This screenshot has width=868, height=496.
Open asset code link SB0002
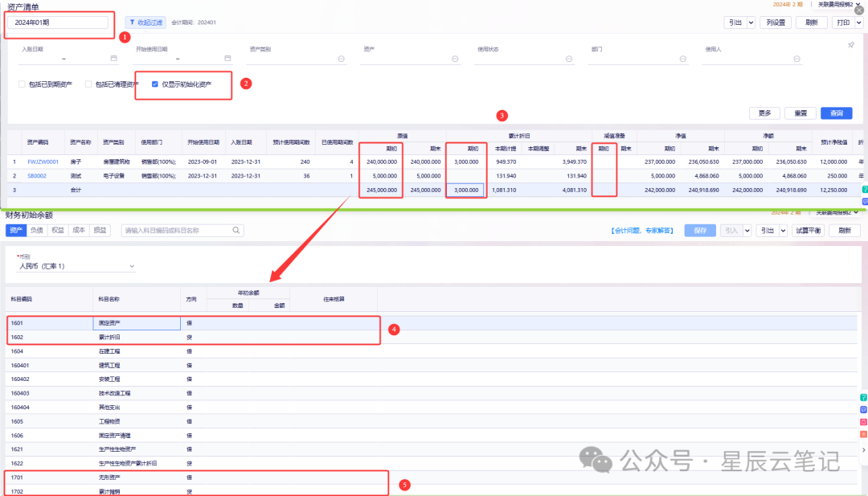pos(37,176)
